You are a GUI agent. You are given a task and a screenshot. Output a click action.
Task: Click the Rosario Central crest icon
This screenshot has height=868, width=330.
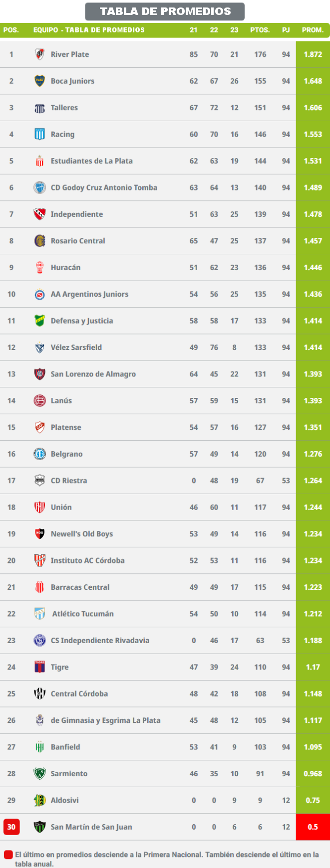pyautogui.click(x=39, y=241)
